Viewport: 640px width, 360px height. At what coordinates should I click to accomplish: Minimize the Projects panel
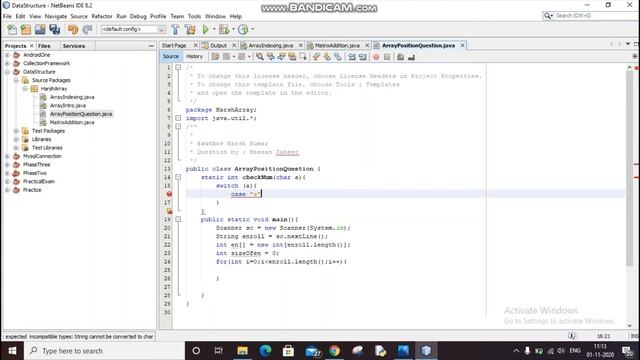point(151,46)
